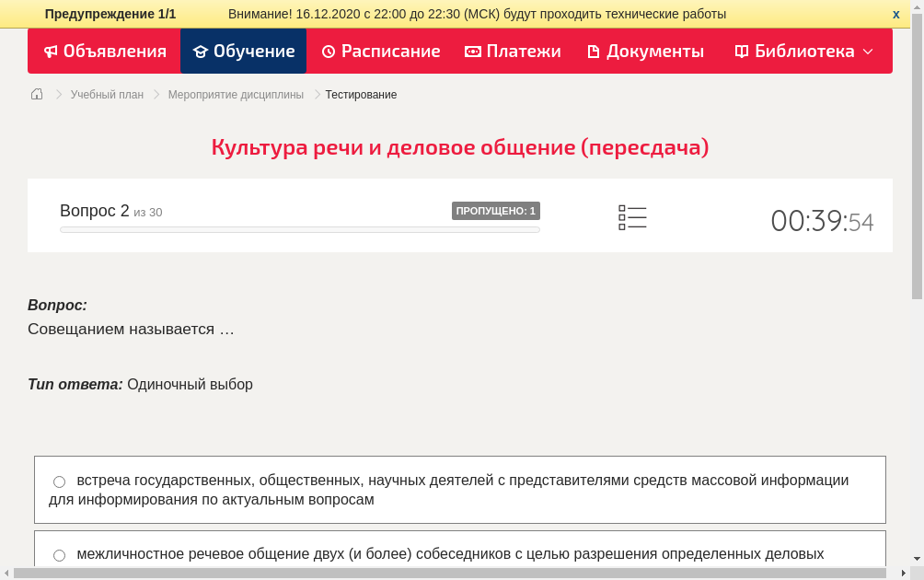Click the book icon beside Библиотека
The image size is (924, 580).
743,52
